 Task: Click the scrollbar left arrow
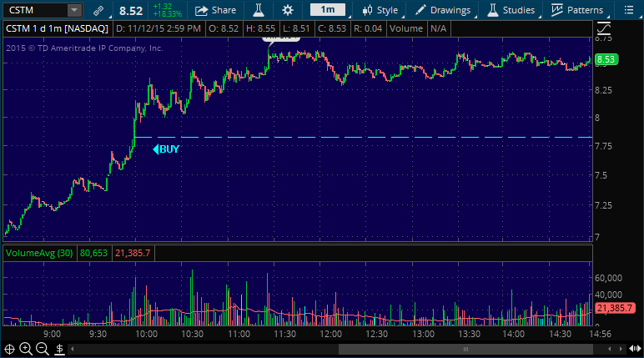click(73, 349)
